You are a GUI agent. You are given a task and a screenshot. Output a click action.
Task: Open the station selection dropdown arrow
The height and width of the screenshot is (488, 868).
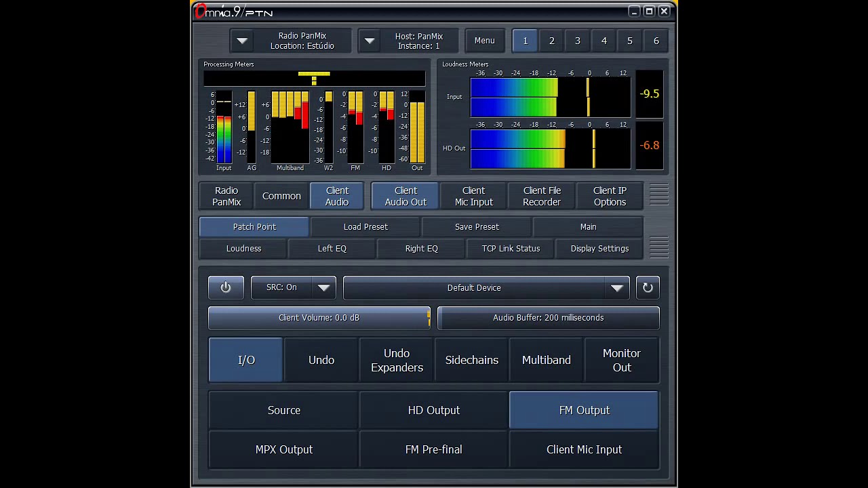click(x=242, y=41)
